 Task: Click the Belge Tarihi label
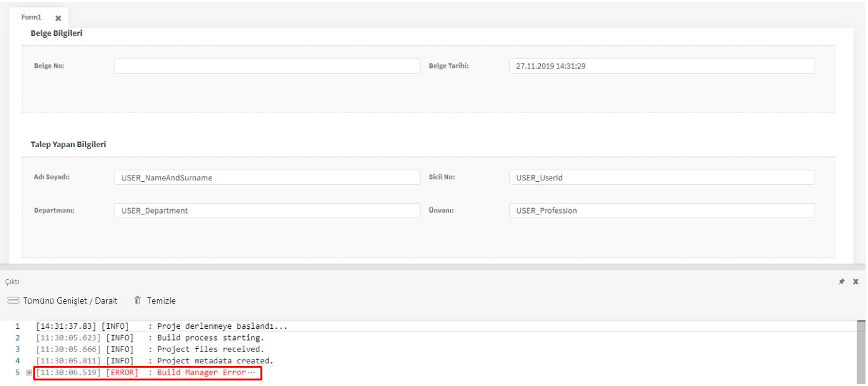tap(448, 66)
